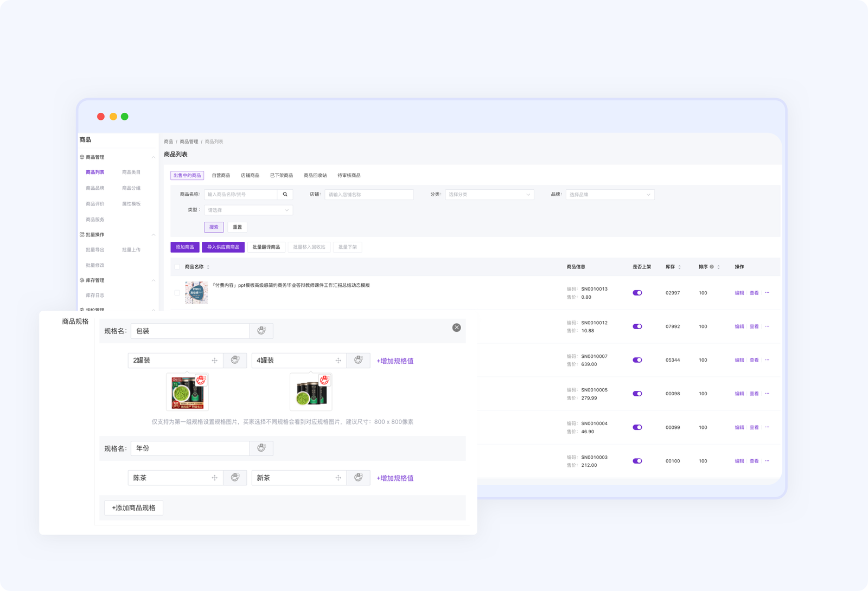Open the 品牌 brand dropdown
The width and height of the screenshot is (868, 591).
coord(610,195)
